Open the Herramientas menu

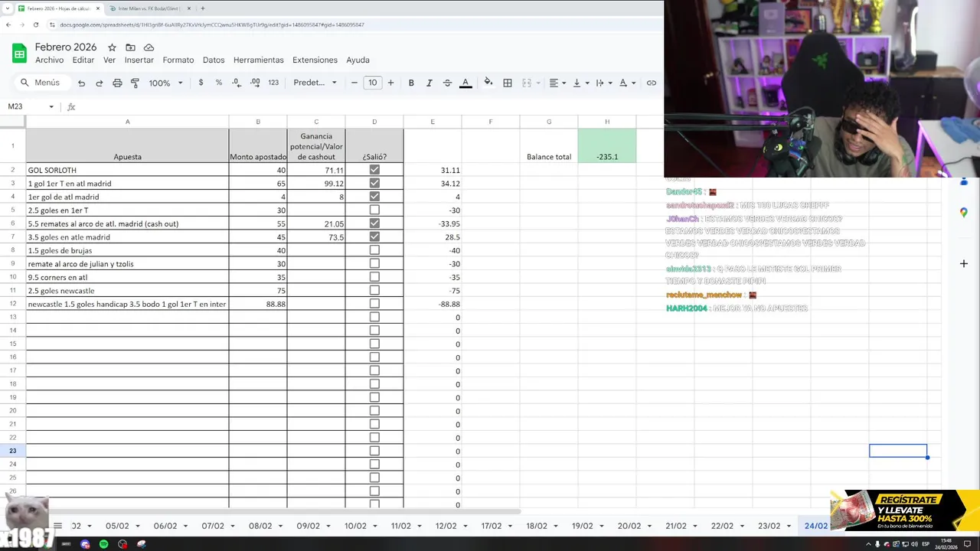(x=259, y=60)
